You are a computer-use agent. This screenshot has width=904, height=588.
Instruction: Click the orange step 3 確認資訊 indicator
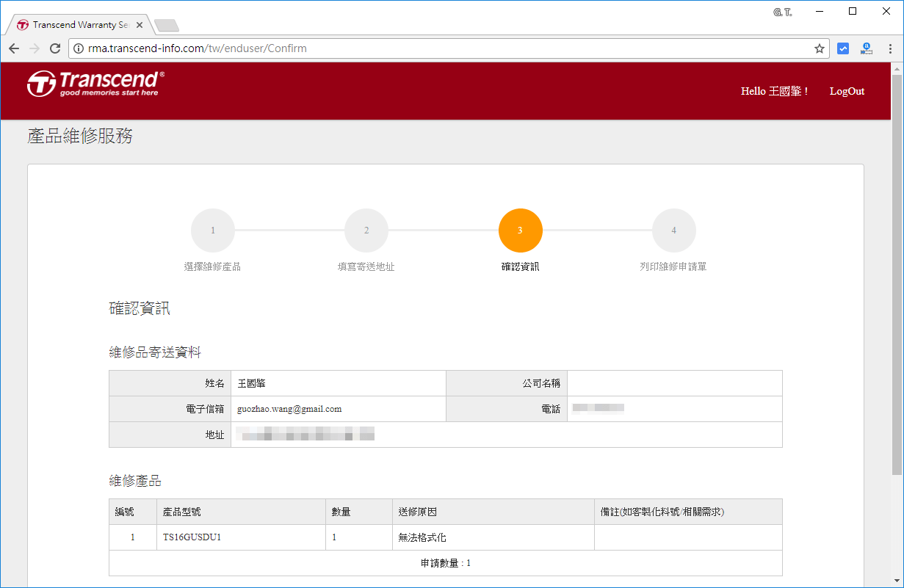pos(520,230)
